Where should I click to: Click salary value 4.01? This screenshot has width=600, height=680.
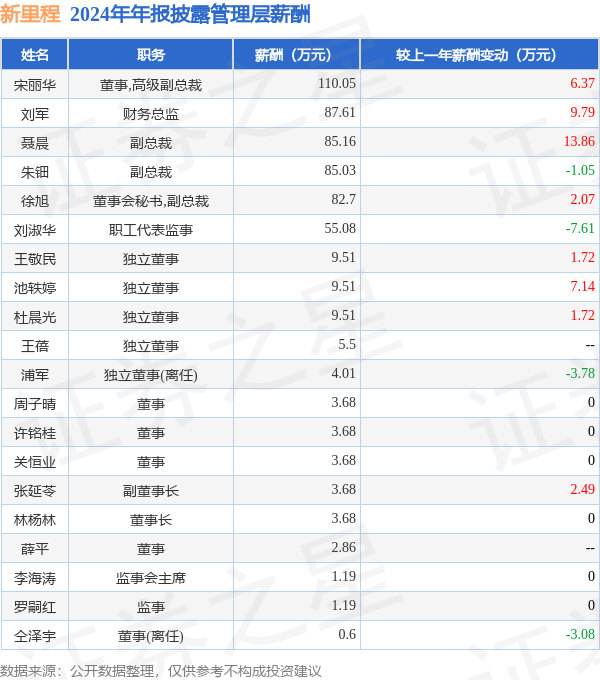(x=343, y=374)
